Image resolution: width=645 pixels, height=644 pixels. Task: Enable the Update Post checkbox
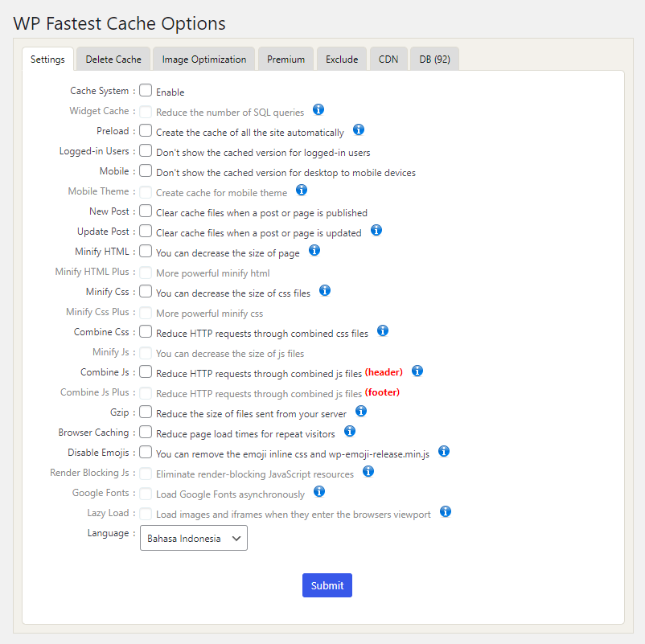[146, 231]
